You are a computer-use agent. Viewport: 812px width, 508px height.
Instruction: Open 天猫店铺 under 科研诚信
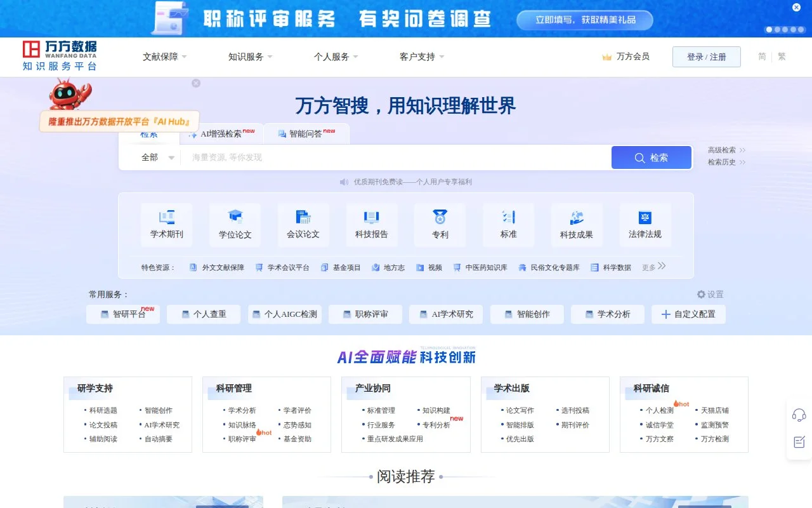(x=715, y=410)
